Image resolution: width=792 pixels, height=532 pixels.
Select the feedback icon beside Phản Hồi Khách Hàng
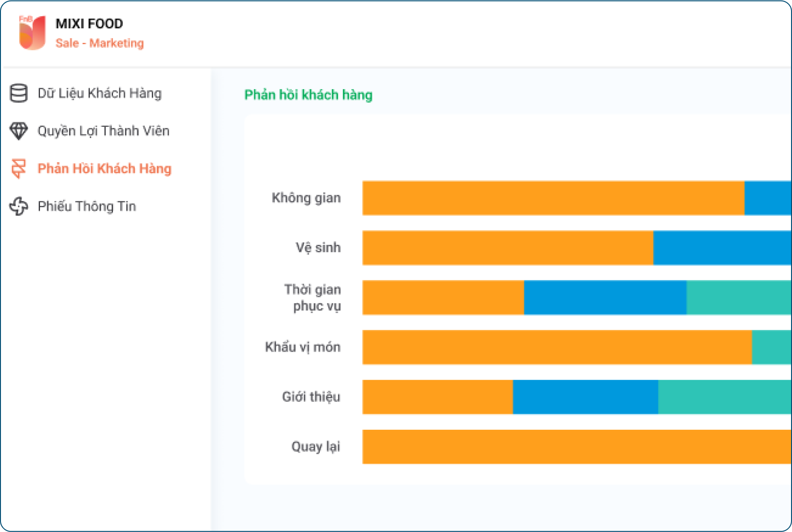pyautogui.click(x=19, y=168)
